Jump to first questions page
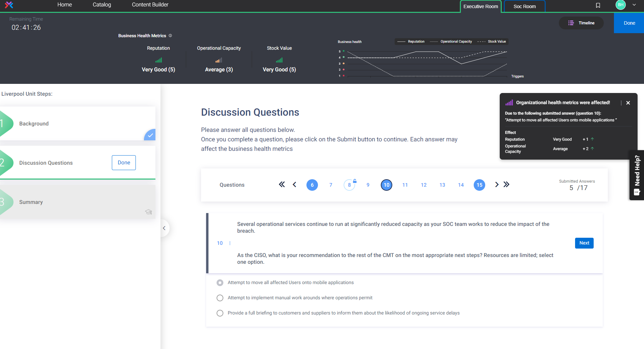This screenshot has width=644, height=349. [x=282, y=185]
